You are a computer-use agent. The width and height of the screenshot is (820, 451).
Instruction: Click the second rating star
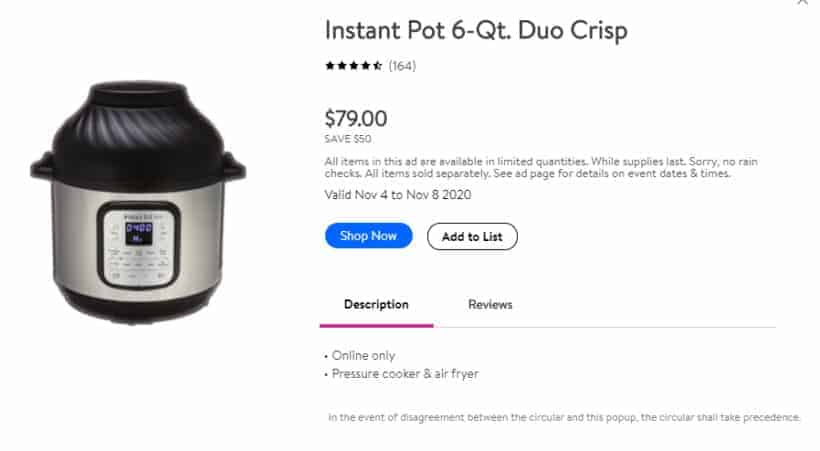(x=341, y=66)
